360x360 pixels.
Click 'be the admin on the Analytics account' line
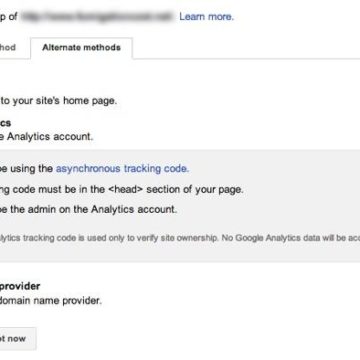(88, 210)
